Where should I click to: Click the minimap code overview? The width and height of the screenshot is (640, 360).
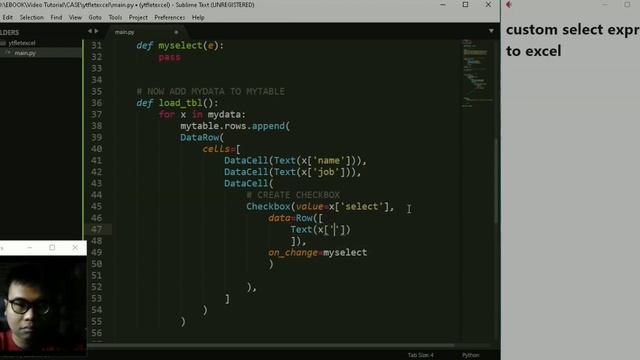pos(476,73)
